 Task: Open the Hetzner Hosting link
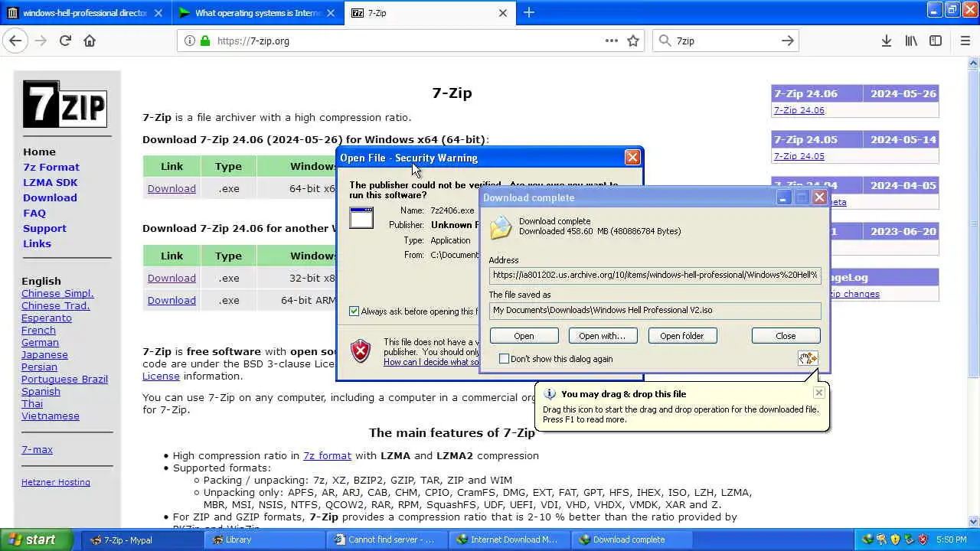click(56, 482)
